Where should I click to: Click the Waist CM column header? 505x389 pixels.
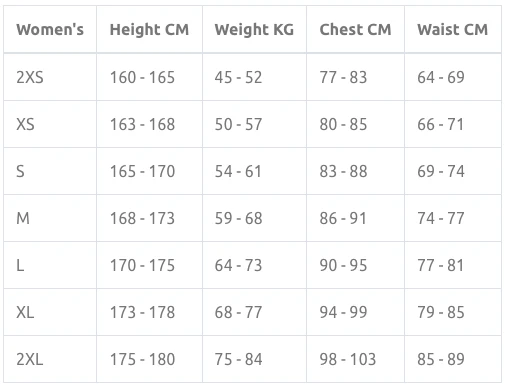(x=452, y=30)
